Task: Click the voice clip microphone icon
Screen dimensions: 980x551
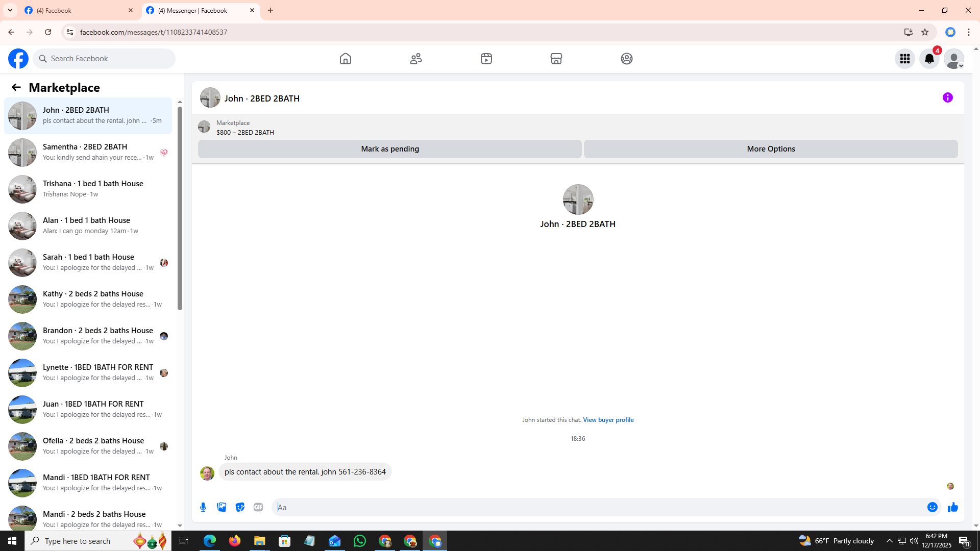Action: (203, 507)
